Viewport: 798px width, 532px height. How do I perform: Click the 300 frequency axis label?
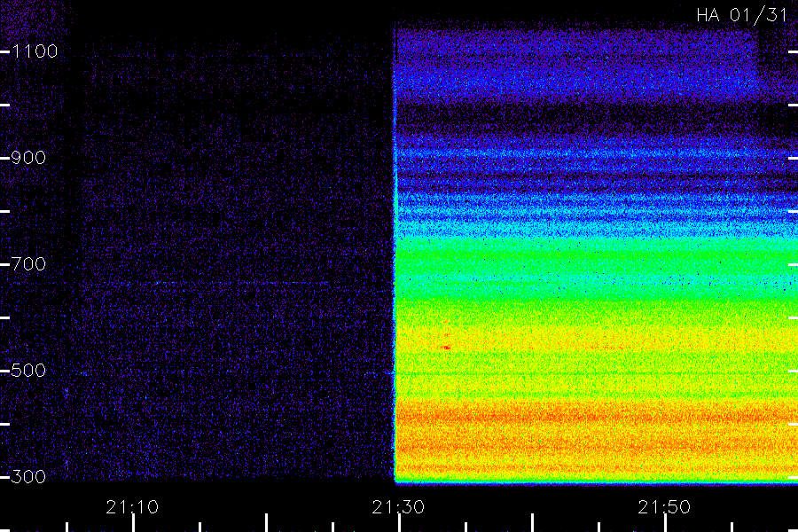point(29,477)
